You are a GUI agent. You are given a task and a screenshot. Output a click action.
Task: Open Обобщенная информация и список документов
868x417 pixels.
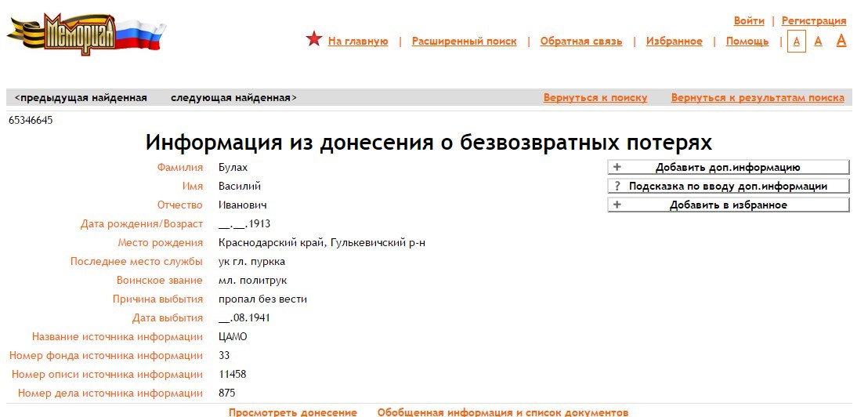(503, 412)
